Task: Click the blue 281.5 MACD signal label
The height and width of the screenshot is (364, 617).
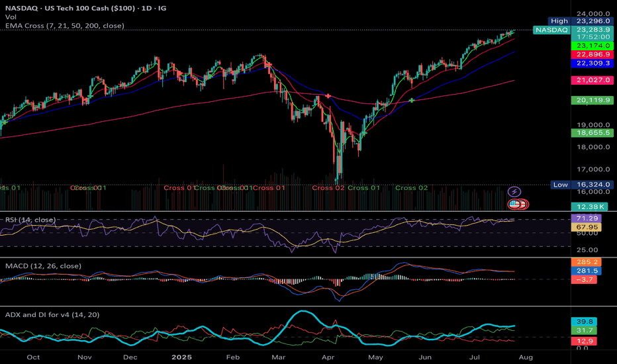Action: pyautogui.click(x=586, y=271)
